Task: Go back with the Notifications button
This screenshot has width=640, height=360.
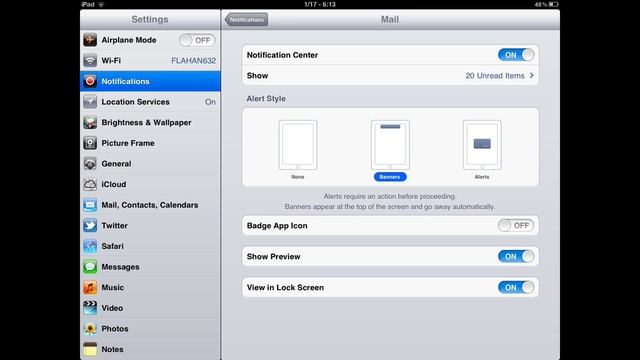Action: 247,20
